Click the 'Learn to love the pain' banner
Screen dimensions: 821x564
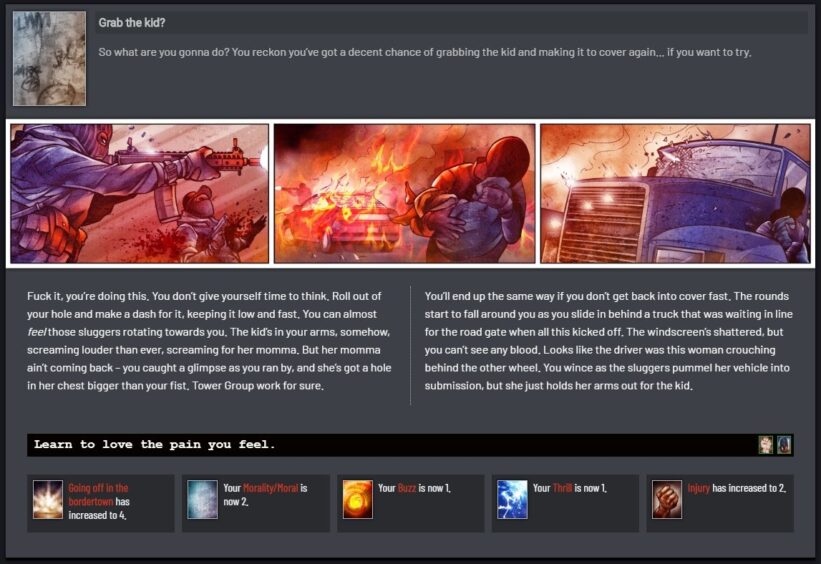point(390,445)
